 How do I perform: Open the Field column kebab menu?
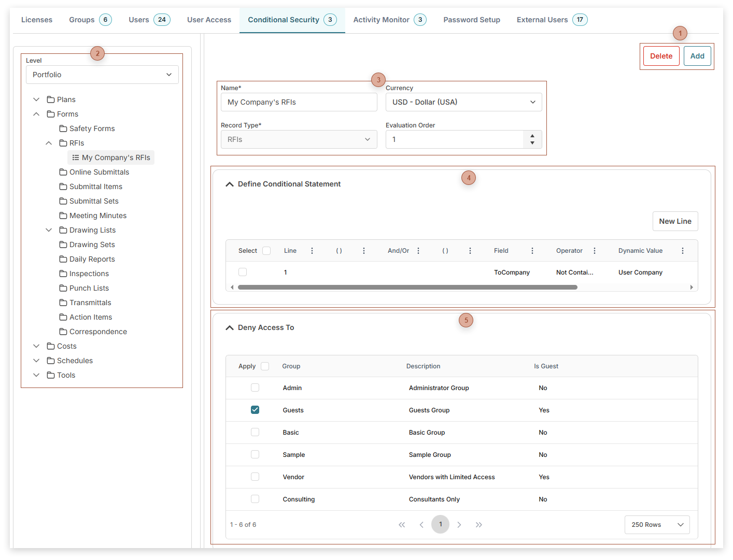pyautogui.click(x=532, y=250)
